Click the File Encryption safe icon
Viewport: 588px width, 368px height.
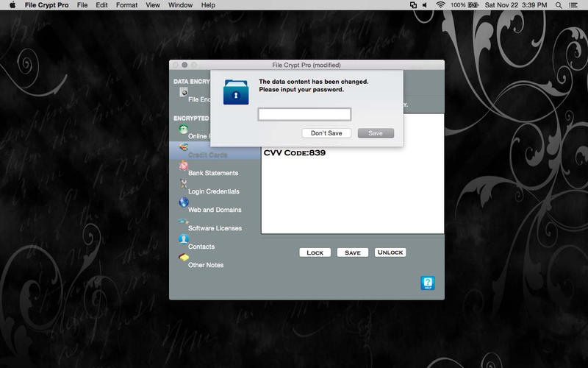[x=183, y=92]
